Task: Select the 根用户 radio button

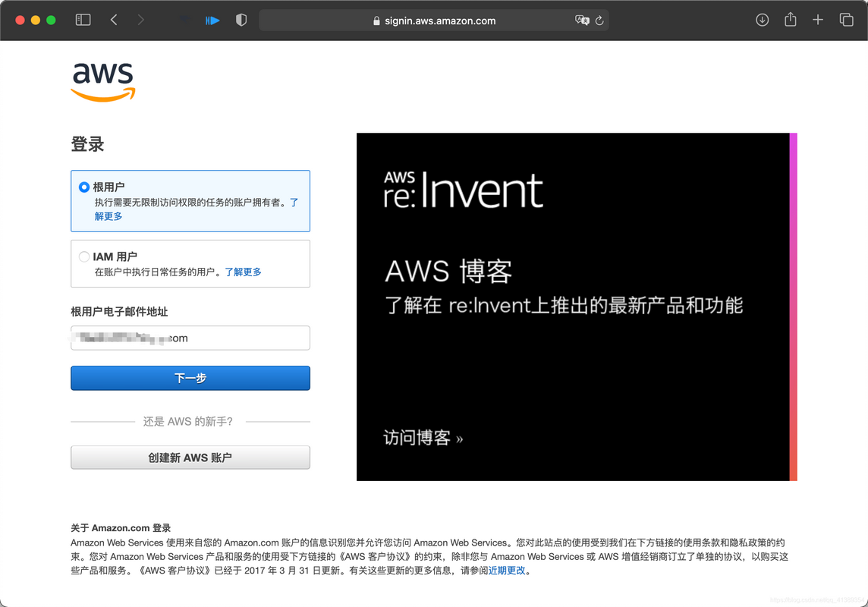Action: click(84, 187)
